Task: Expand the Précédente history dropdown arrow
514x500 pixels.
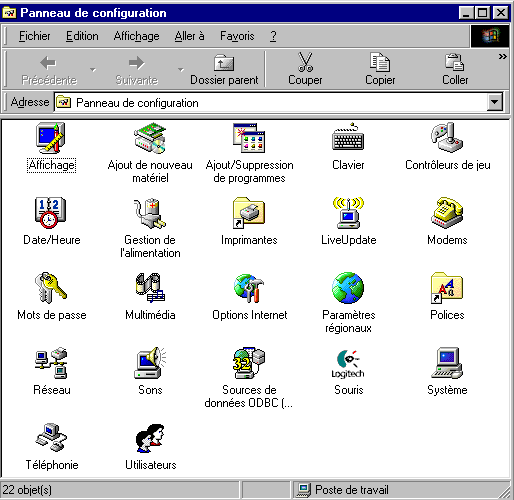Action: [93, 70]
